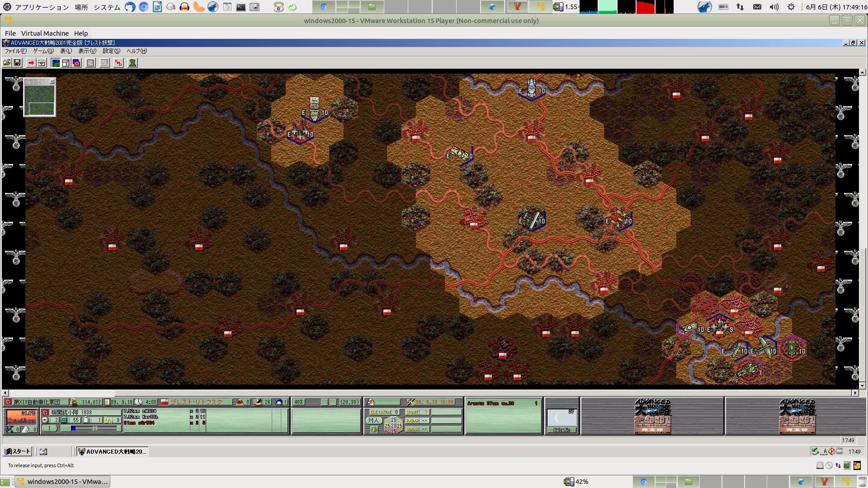This screenshot has width=868, height=488.
Task: Launch Chromium from the top panel
Action: pos(144,7)
